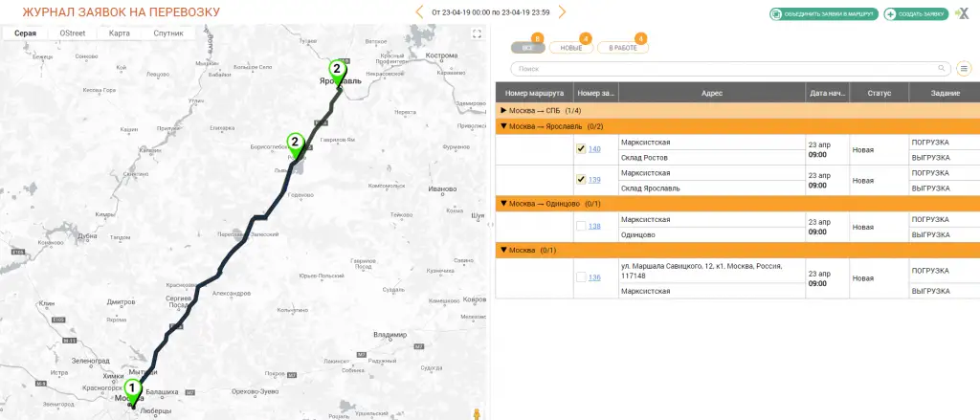
Task: Switch map to Спутник view
Action: click(x=168, y=33)
